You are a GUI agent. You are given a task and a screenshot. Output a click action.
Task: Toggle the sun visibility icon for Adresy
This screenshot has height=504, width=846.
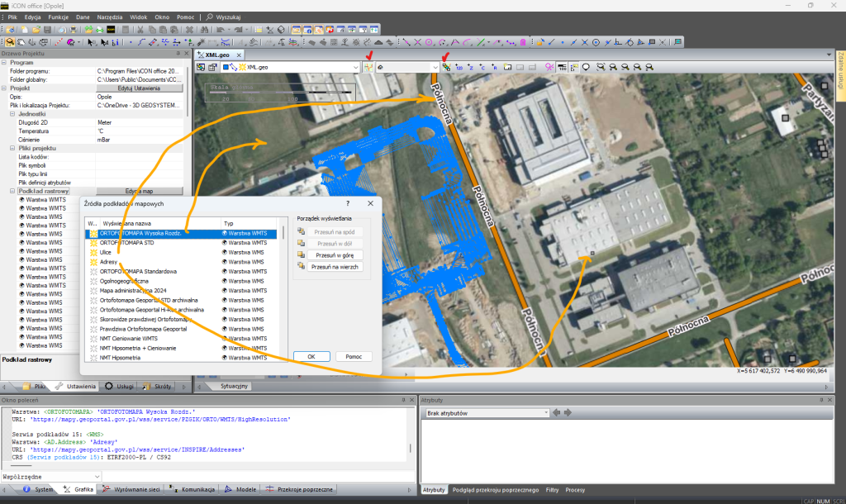(93, 262)
